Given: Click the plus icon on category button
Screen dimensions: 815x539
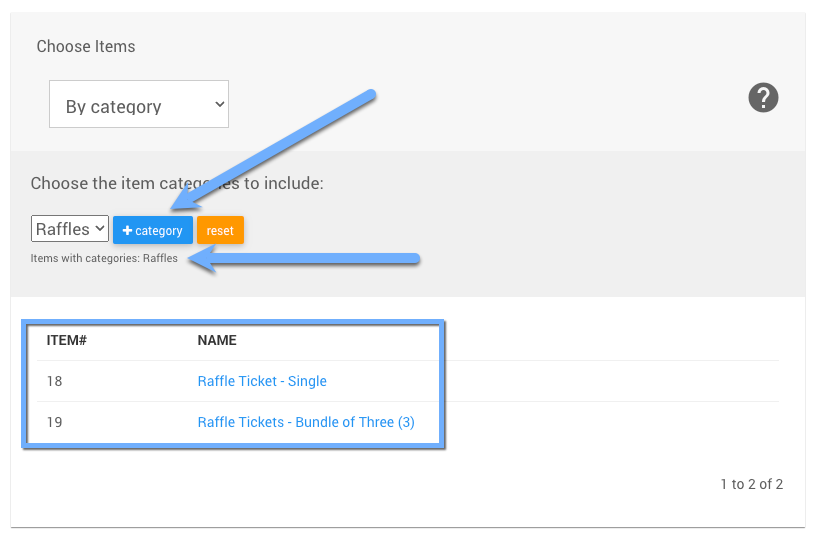Looking at the screenshot, I should click(x=127, y=231).
